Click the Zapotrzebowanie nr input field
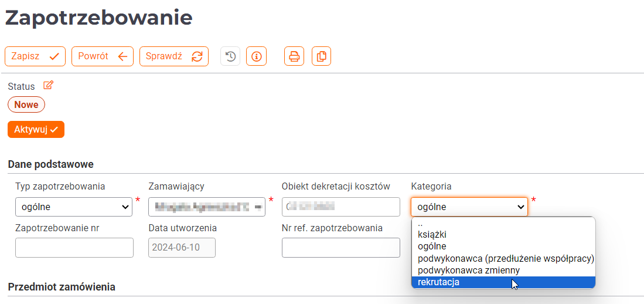Image resolution: width=644 pixels, height=304 pixels. click(74, 248)
